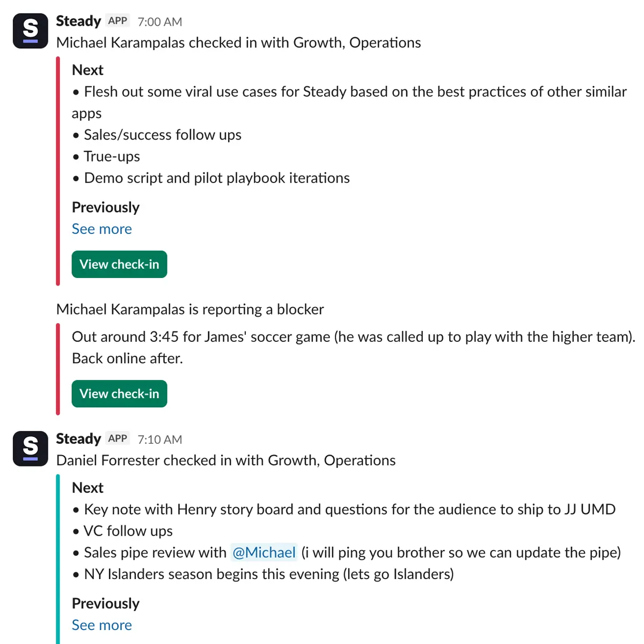Click the Steady avatar beside Daniel Forrester's check-in
The image size is (644, 644).
pos(30,449)
